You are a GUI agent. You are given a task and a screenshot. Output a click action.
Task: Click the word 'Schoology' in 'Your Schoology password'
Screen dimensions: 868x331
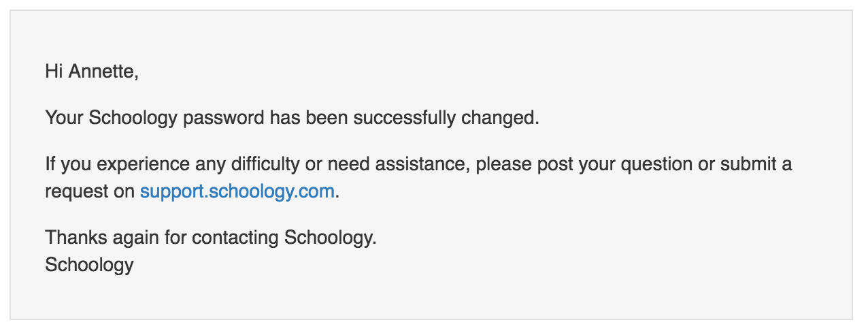pyautogui.click(x=134, y=119)
